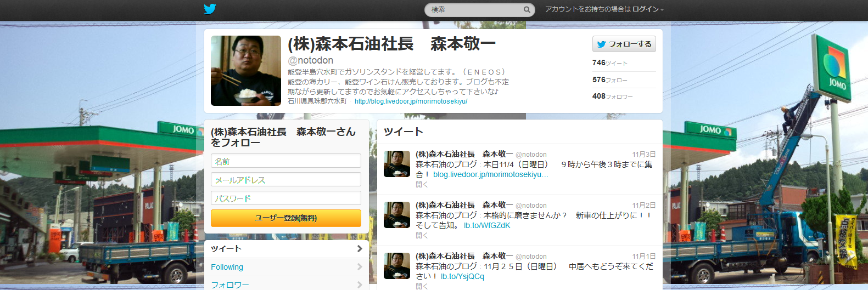Image resolution: width=868 pixels, height=290 pixels.
Task: Click avatar on the 11月2日 tweet
Action: [x=396, y=215]
